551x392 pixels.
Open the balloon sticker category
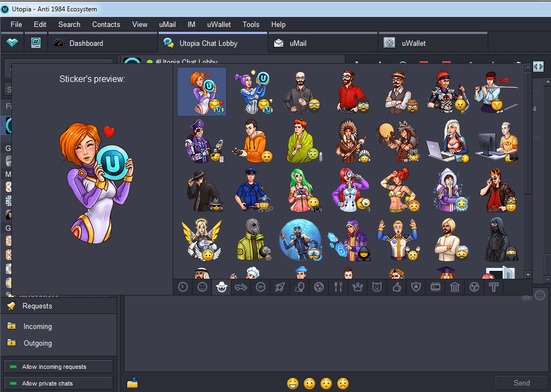pos(300,287)
